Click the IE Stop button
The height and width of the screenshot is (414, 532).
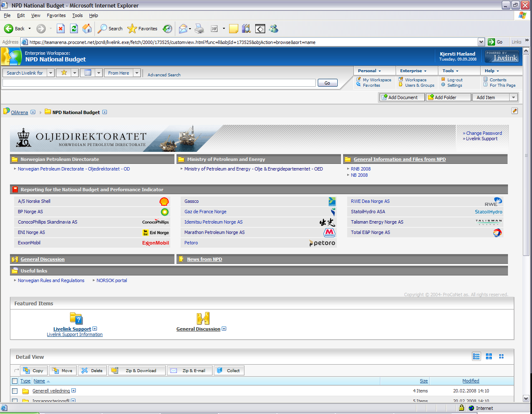60,29
